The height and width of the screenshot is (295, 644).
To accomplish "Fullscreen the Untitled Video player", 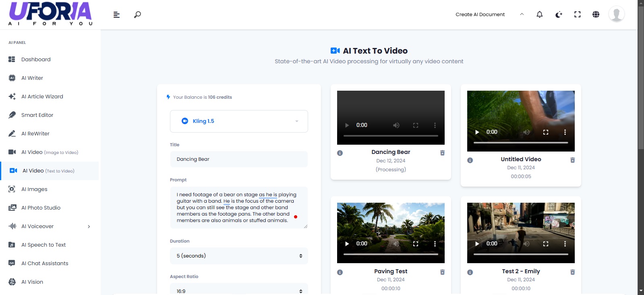I will (x=546, y=132).
